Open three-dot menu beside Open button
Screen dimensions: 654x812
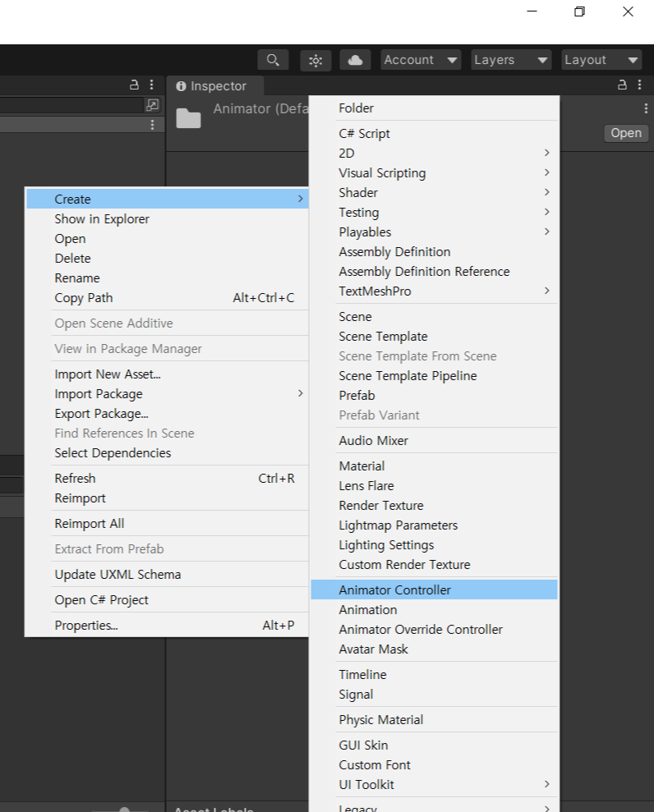(x=646, y=108)
